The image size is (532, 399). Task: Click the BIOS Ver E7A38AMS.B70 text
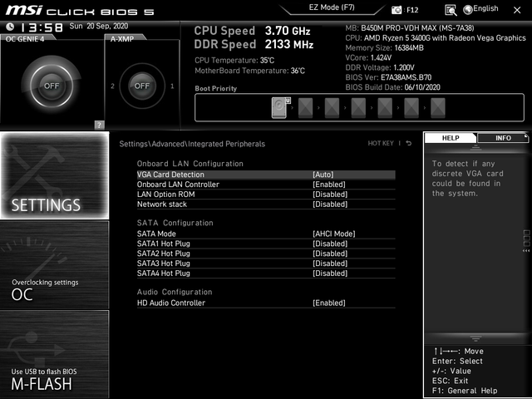(388, 77)
